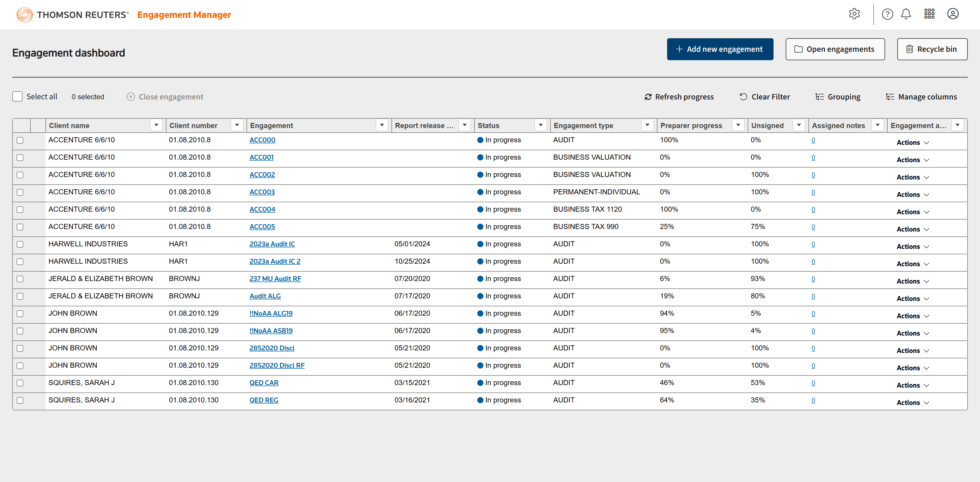Viewport: 980px width, 482px height.
Task: Expand the Status column filter dropdown
Action: pyautogui.click(x=540, y=125)
